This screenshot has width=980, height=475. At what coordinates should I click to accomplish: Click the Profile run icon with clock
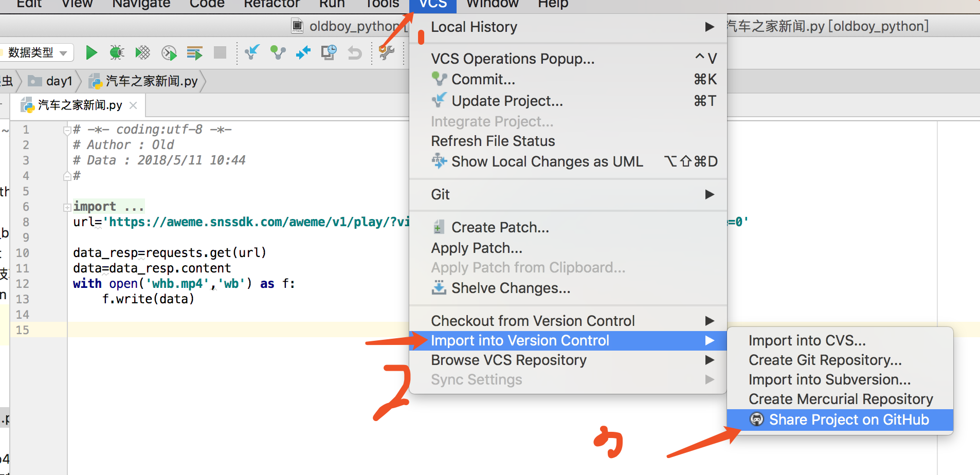point(169,52)
